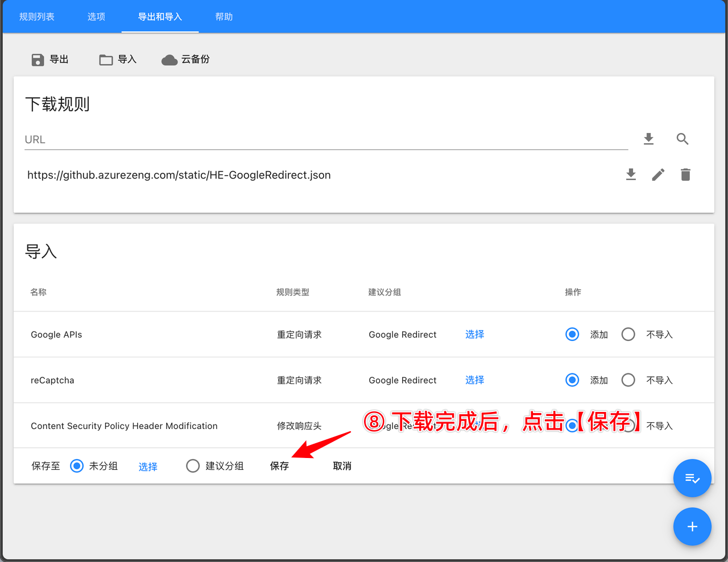
Task: Click Google Redirect group in reCaptcha row
Action: coord(403,380)
